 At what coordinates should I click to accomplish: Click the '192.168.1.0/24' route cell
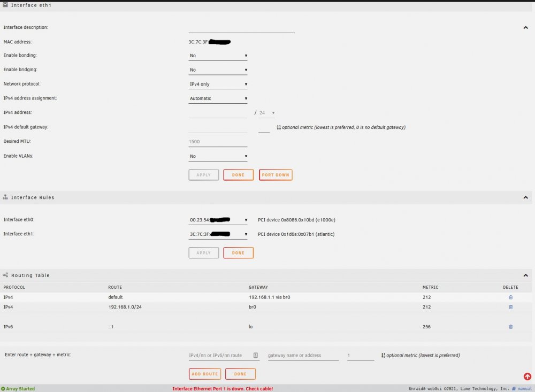point(125,307)
